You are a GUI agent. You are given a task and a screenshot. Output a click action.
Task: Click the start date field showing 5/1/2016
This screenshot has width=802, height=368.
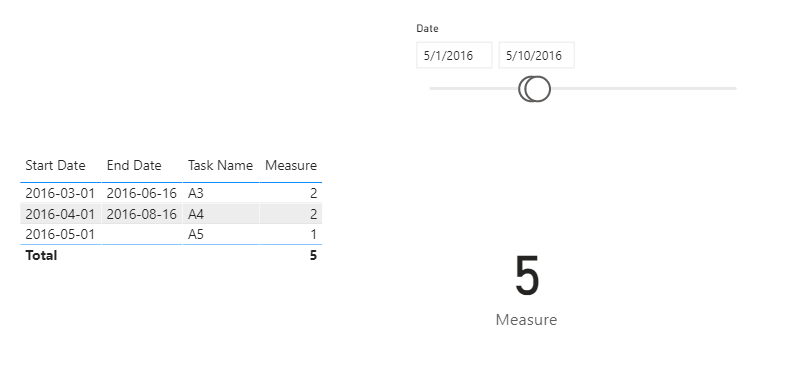click(x=454, y=55)
